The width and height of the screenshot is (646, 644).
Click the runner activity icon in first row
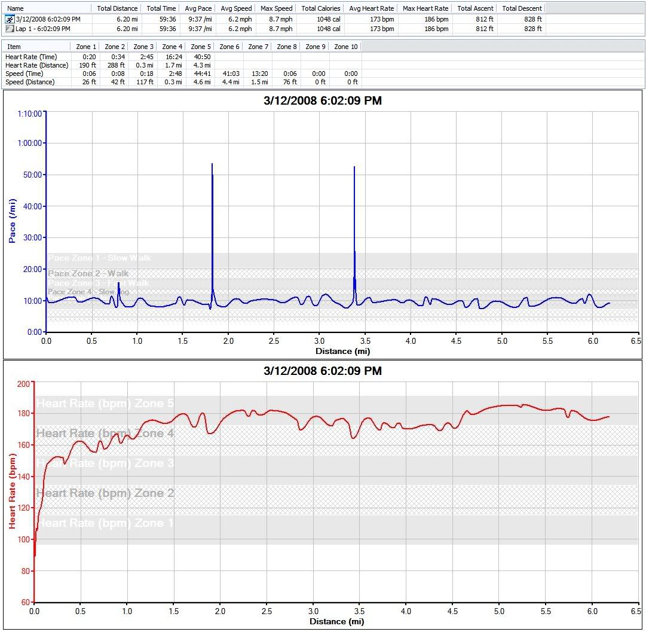pyautogui.click(x=10, y=19)
